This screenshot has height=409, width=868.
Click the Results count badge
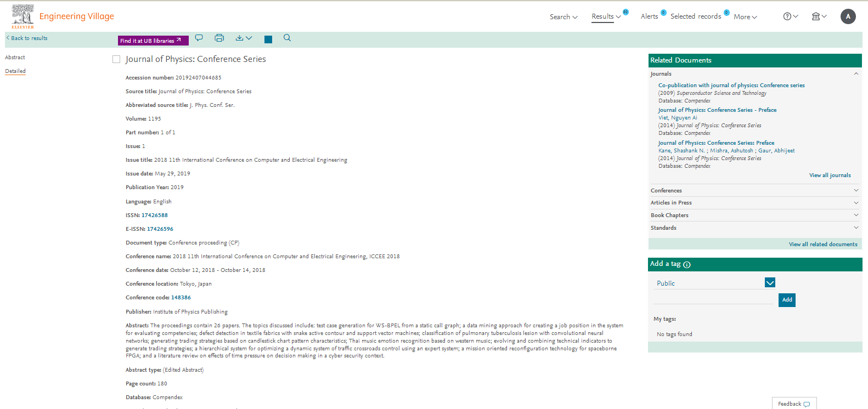(x=625, y=12)
